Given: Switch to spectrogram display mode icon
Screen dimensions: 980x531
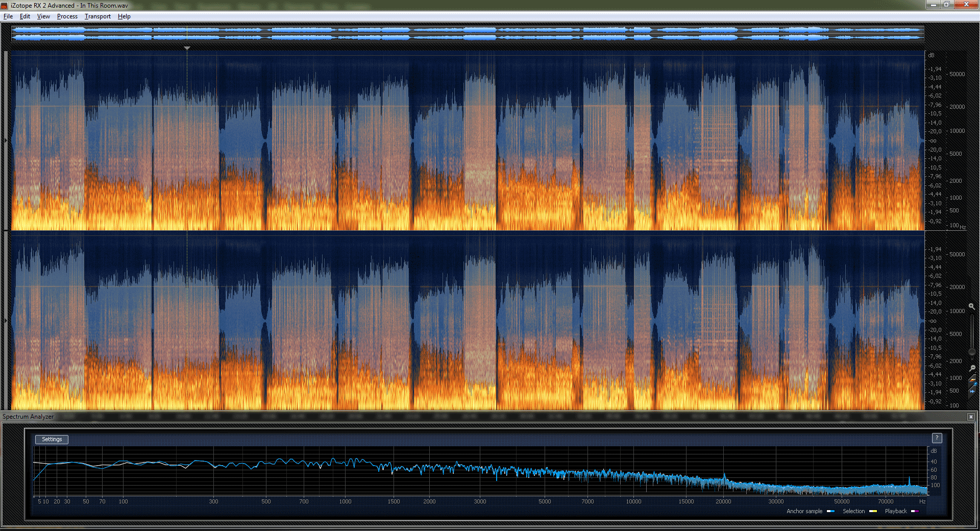Looking at the screenshot, I should pos(972,380).
